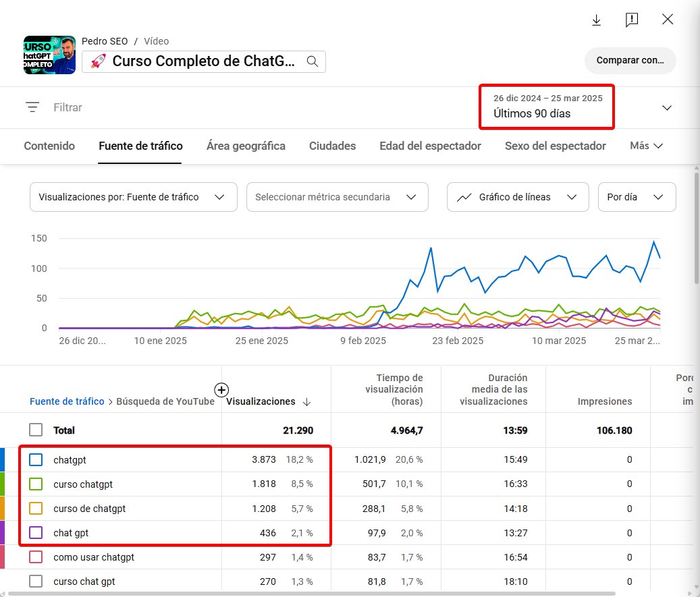Image resolution: width=700 pixels, height=597 pixels.
Task: Switch to the Área geográfica tab
Action: pyautogui.click(x=246, y=146)
